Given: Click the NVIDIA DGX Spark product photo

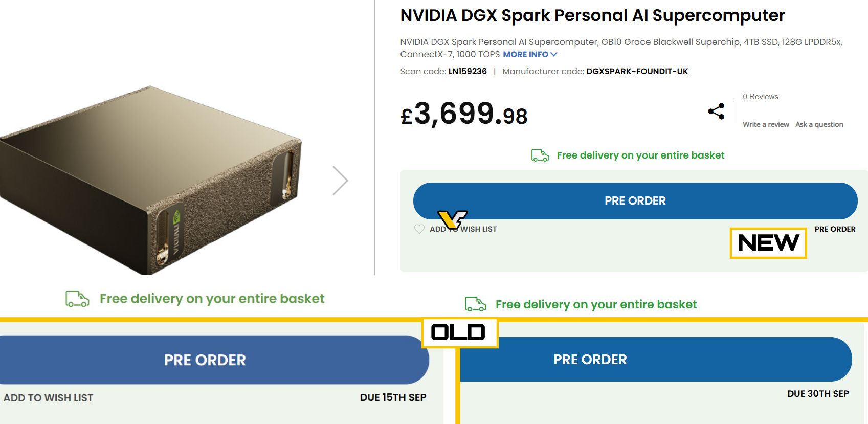Looking at the screenshot, I should pos(148,179).
